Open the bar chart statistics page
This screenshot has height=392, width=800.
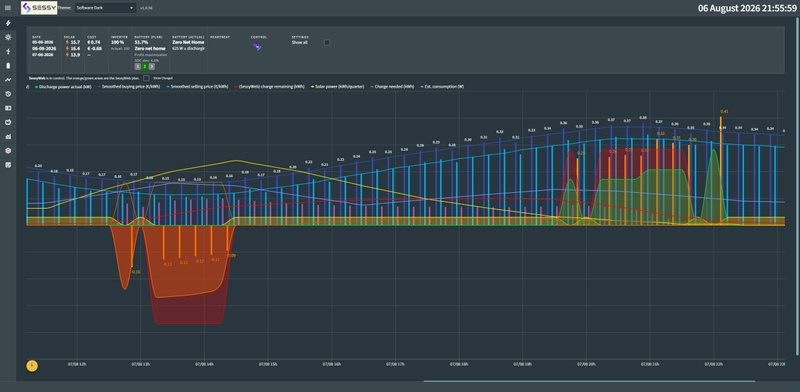click(8, 136)
